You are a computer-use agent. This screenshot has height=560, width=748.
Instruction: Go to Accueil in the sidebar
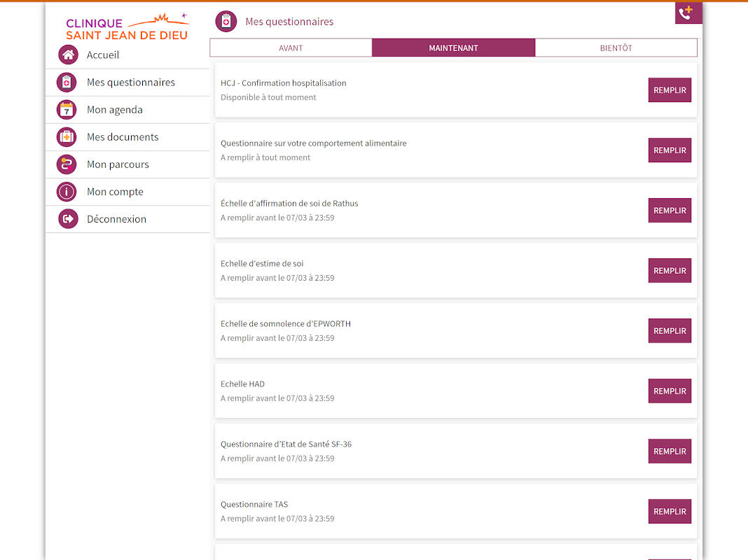(x=128, y=55)
